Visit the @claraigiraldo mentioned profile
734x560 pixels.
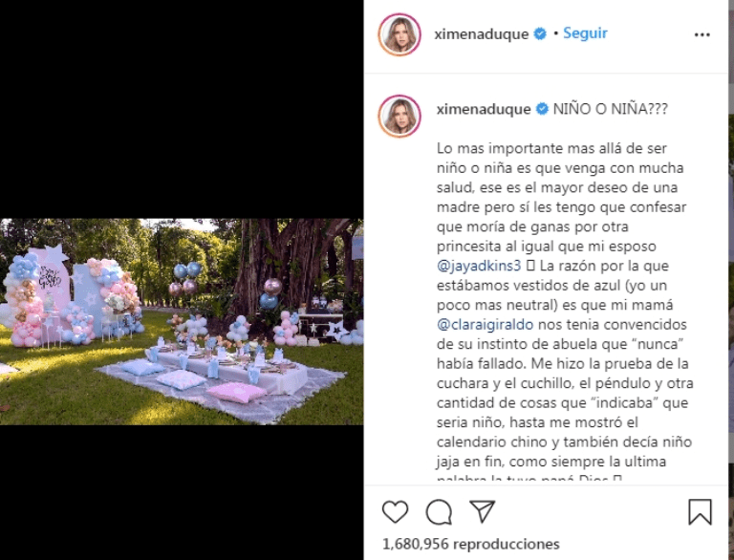(485, 325)
